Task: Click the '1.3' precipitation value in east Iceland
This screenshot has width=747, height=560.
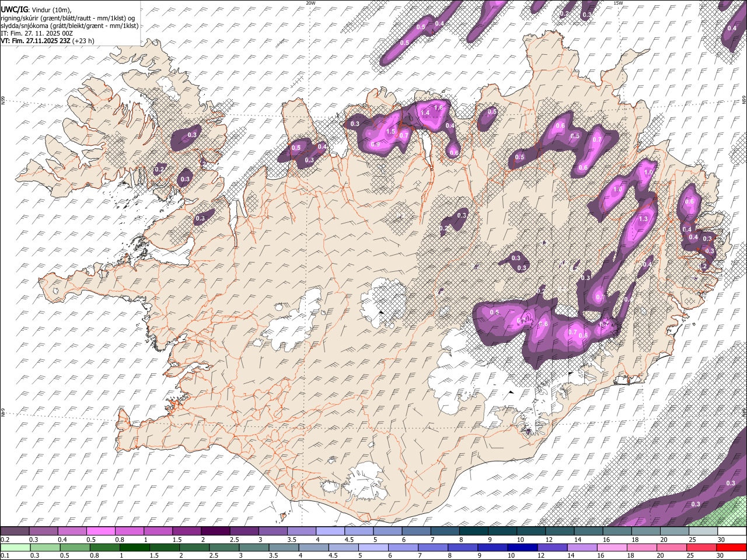Action: [x=644, y=219]
